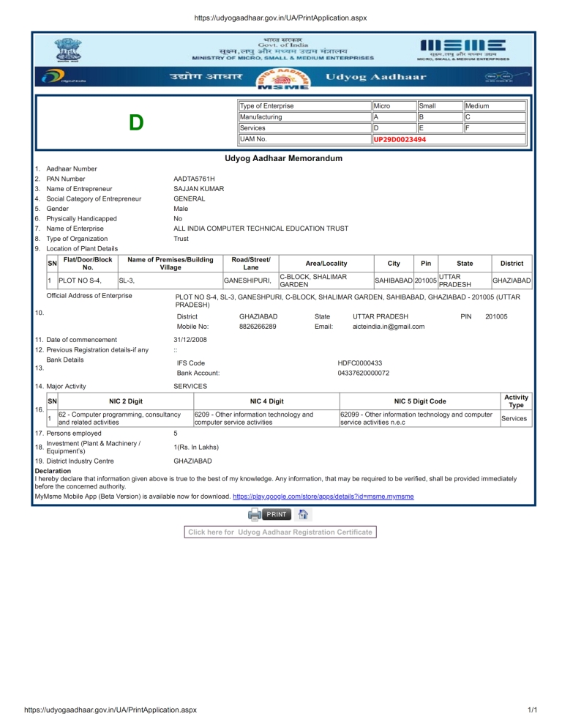Click the PAN number AADTA5761H

click(194, 179)
